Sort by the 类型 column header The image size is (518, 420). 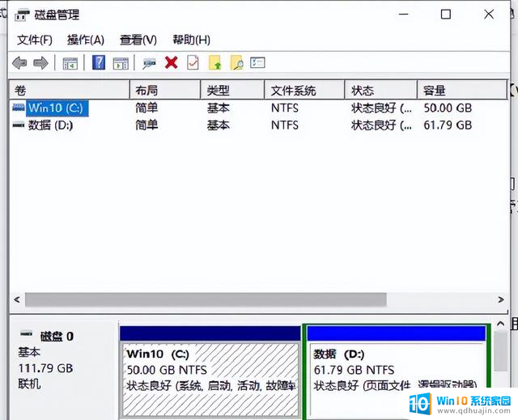point(232,90)
